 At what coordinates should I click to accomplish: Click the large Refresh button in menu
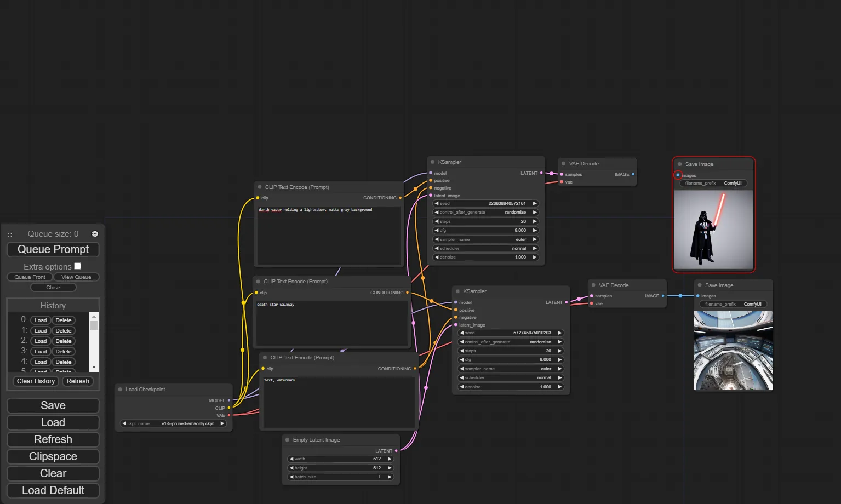tap(53, 439)
